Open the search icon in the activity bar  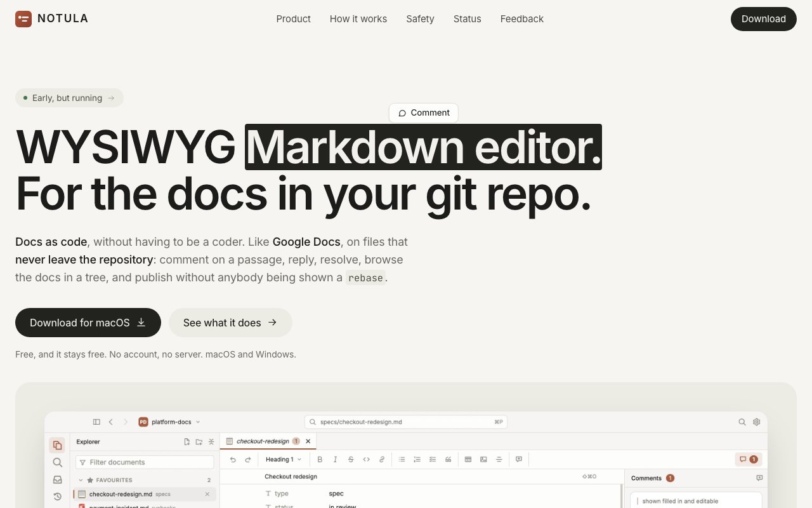pyautogui.click(x=58, y=462)
